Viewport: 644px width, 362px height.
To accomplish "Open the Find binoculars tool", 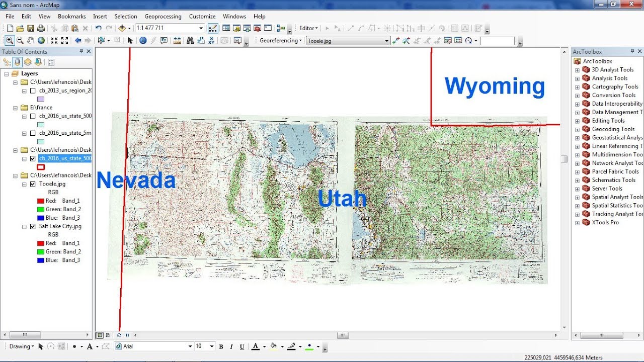I will point(190,40).
